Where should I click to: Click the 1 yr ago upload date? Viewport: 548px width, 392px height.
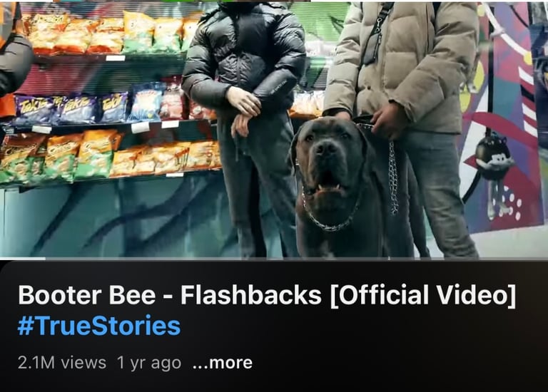(149, 363)
